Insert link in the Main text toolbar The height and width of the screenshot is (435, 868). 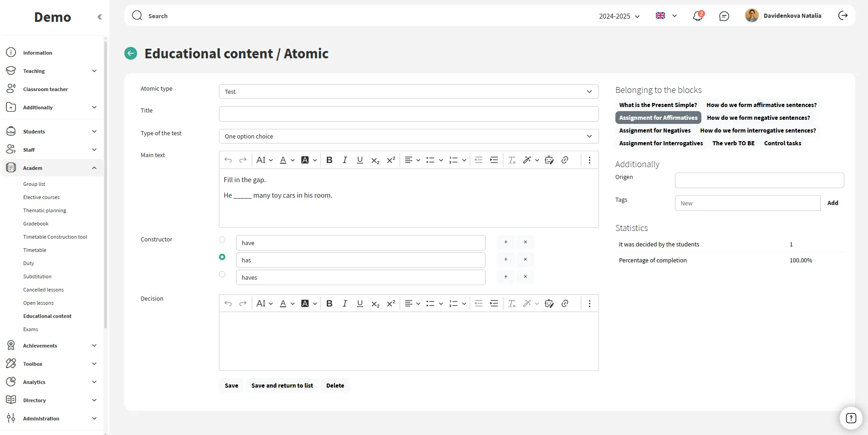coord(565,160)
